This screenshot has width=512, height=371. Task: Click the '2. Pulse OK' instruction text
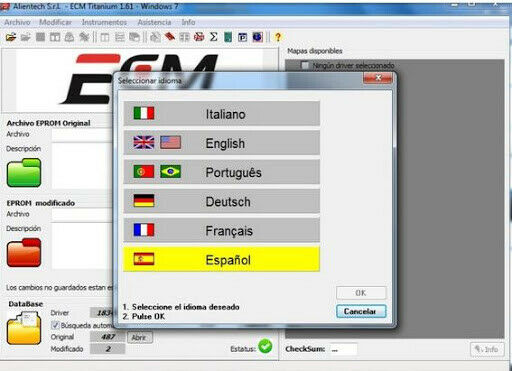tap(144, 316)
